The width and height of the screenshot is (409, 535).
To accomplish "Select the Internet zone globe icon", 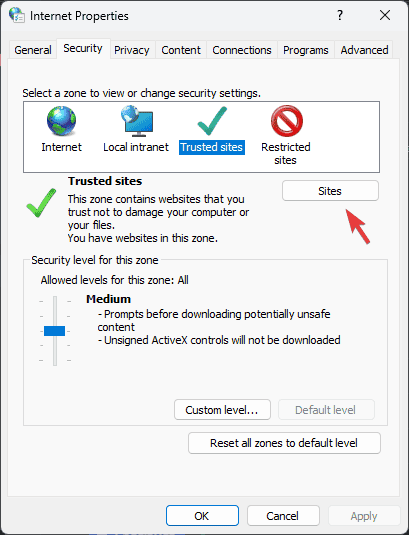I will [x=61, y=121].
